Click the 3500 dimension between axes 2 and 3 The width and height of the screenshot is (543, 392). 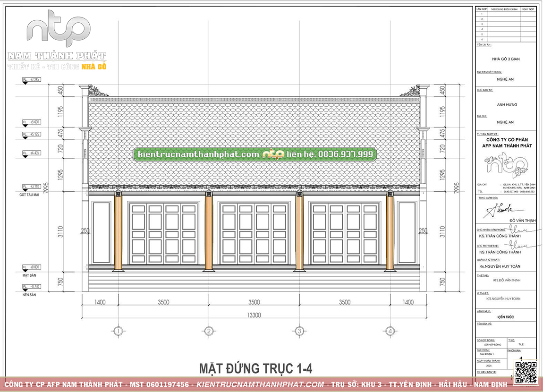254,302
